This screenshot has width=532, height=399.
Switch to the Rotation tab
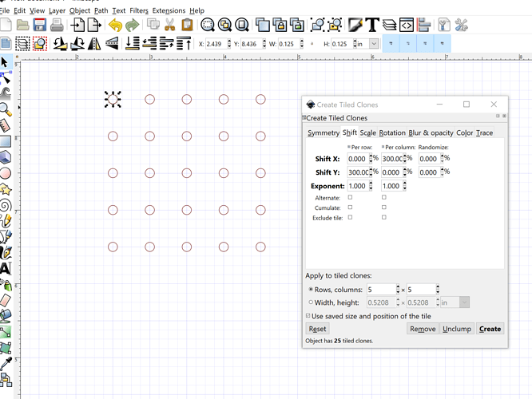point(392,133)
